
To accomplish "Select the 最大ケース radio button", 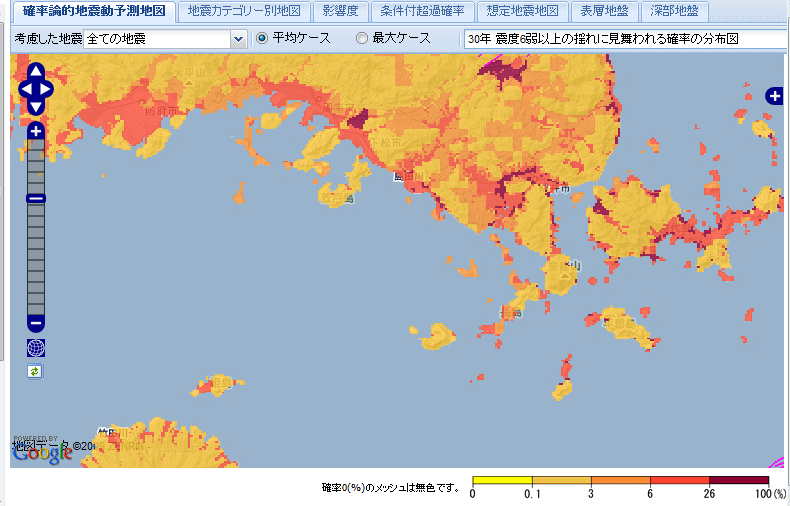I will tap(362, 38).
